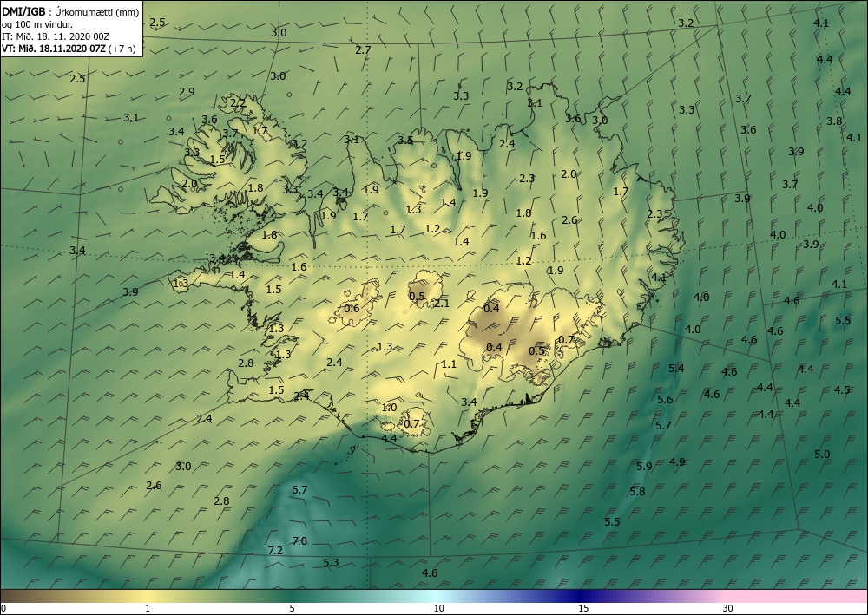Click the '1.1' value in south-central Iceland

pos(449,364)
